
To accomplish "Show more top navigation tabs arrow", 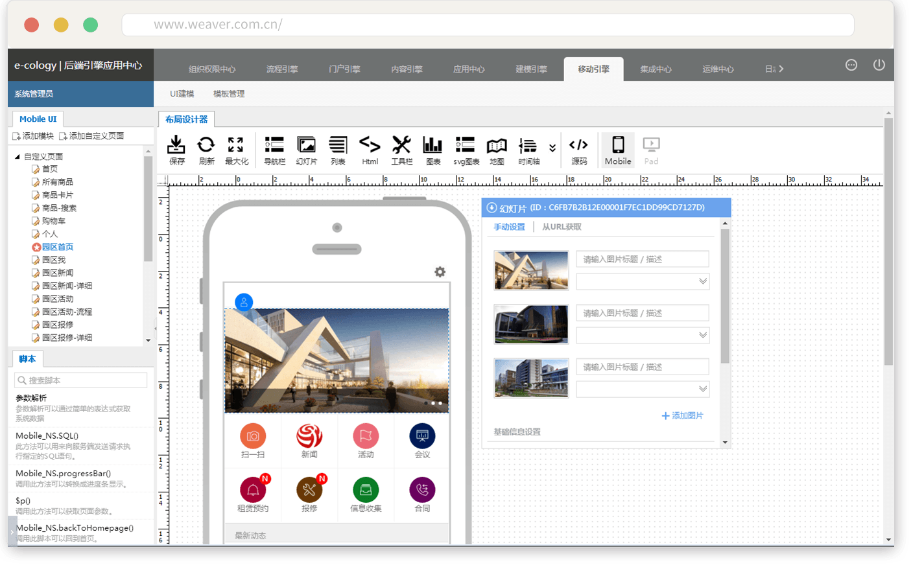I will (x=781, y=69).
